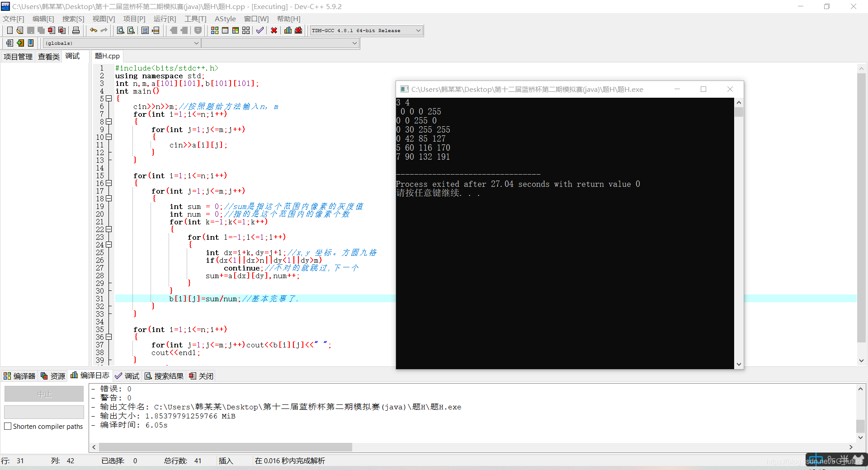This screenshot has height=470, width=868.
Task: Click the Save file toolbar icon
Action: [31, 30]
